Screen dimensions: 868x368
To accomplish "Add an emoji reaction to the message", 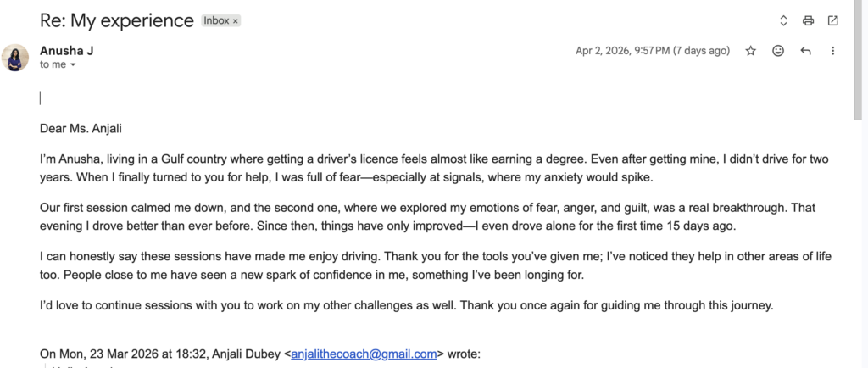I will pyautogui.click(x=778, y=51).
